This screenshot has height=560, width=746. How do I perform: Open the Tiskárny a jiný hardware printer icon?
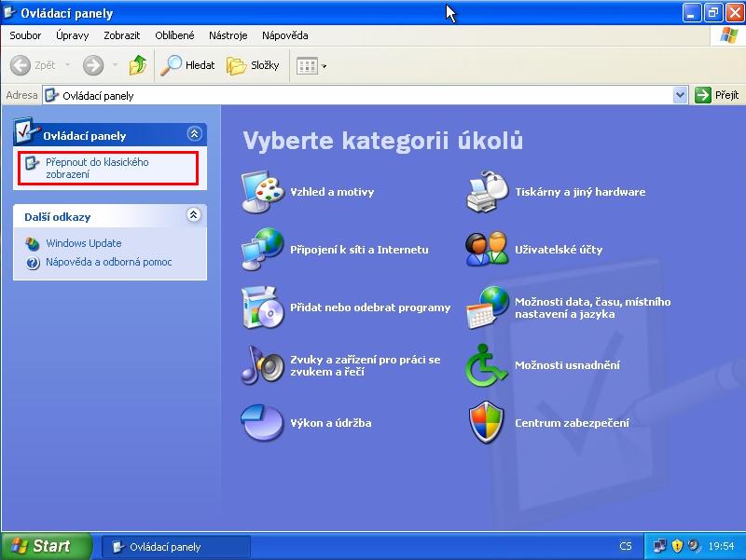(487, 192)
